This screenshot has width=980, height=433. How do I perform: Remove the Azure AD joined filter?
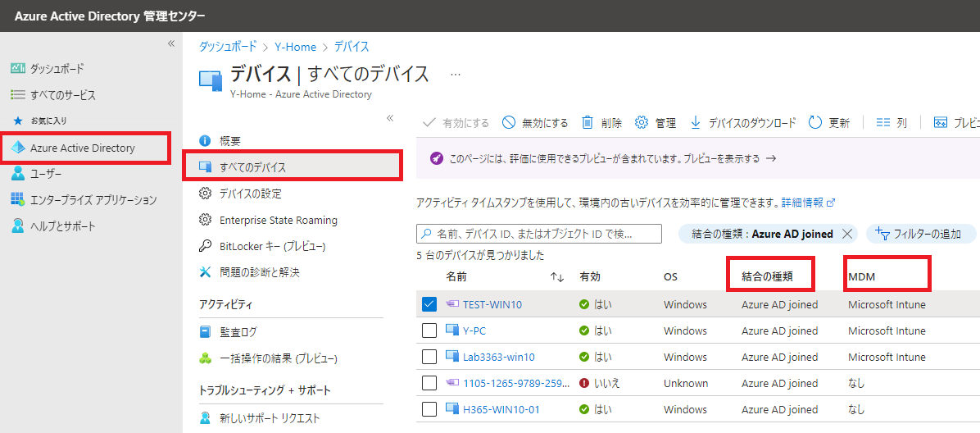tap(847, 234)
